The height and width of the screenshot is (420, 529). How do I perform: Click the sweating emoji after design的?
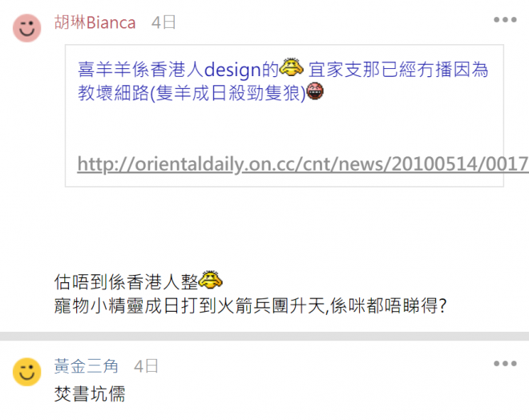(292, 67)
